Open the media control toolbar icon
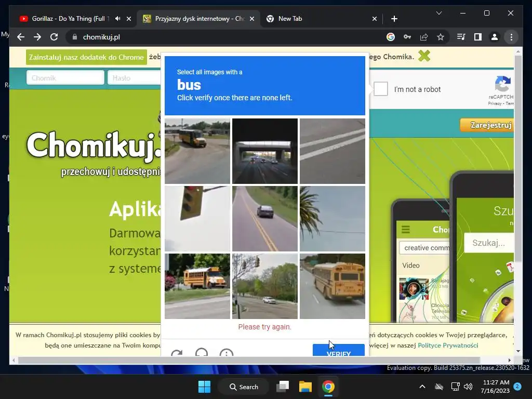 [461, 37]
